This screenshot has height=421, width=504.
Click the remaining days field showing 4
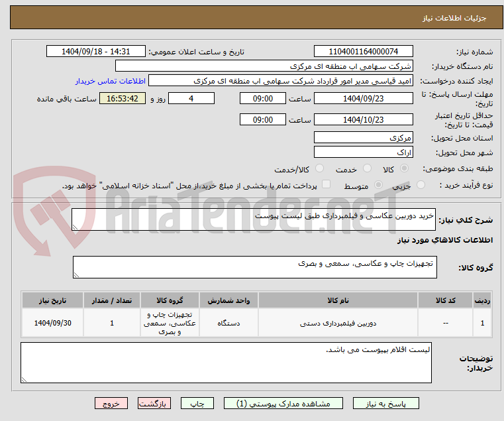pyautogui.click(x=191, y=99)
